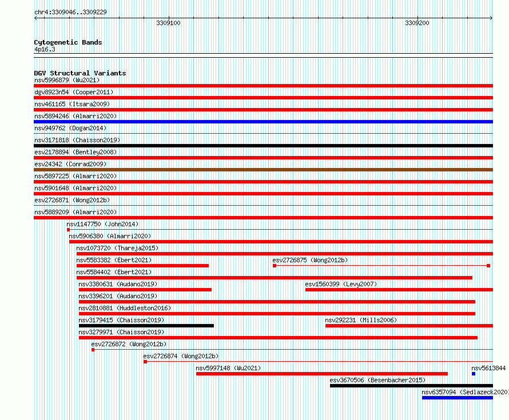Open nsv1073720 (Thareja2015) label
Viewport: 509px width, 420px height.
click(117, 248)
